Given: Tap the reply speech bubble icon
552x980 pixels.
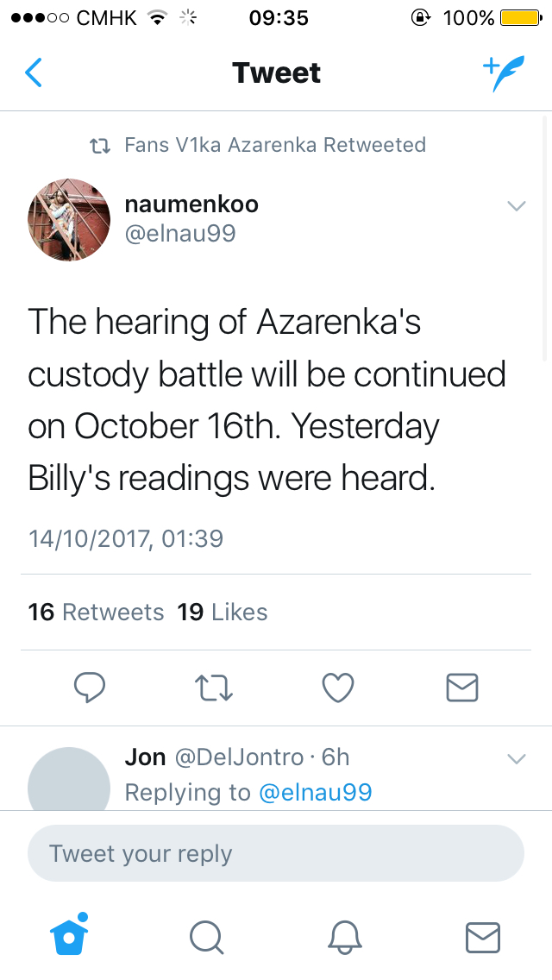Looking at the screenshot, I should coord(90,688).
